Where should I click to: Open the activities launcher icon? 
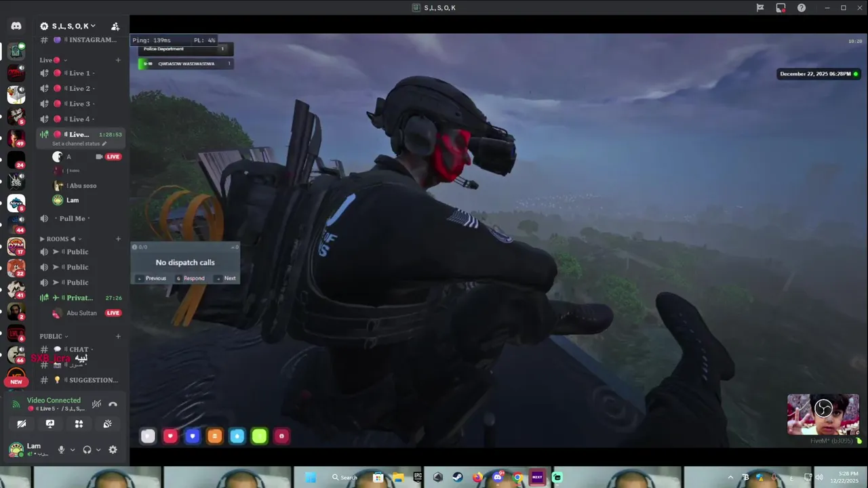pyautogui.click(x=79, y=424)
